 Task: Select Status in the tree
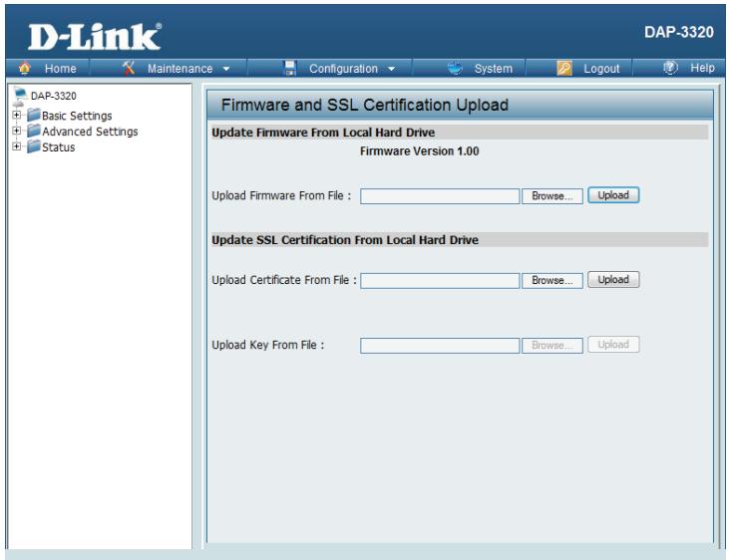point(58,147)
